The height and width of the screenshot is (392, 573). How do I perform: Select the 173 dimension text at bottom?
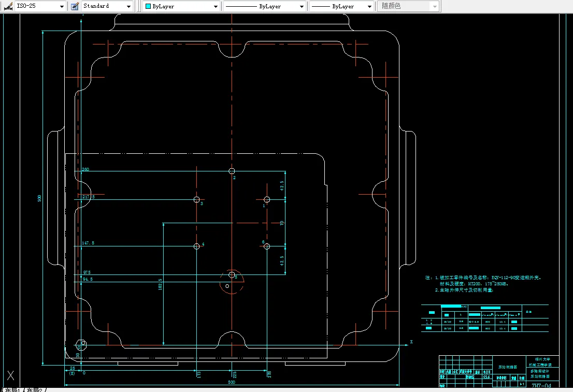(199, 374)
